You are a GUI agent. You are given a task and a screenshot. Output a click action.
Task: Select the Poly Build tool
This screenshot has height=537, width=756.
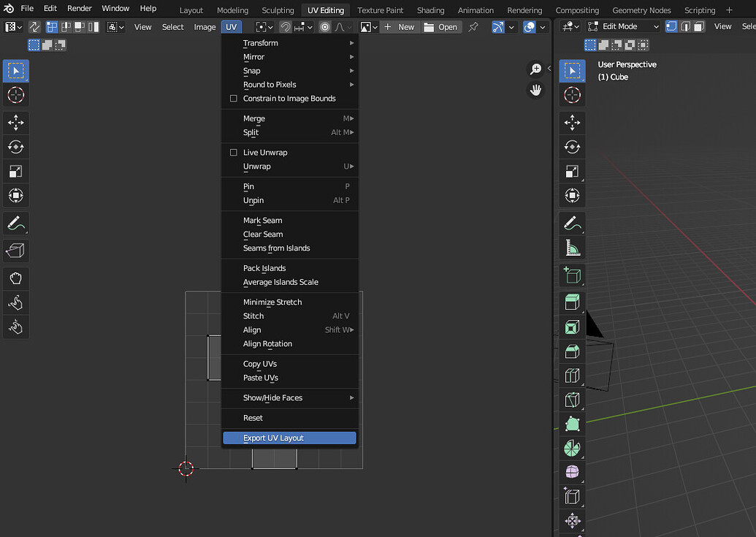[573, 424]
